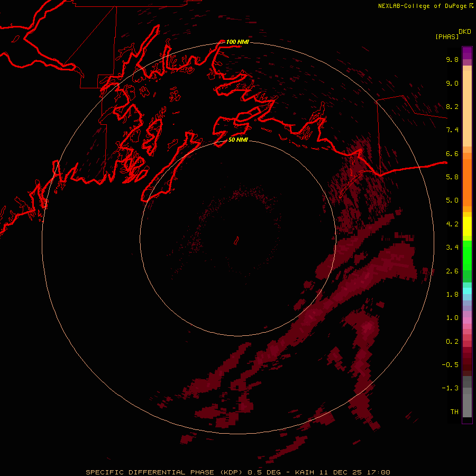
Task: Click the Specific Differential Phase caption text
Action: [x=237, y=472]
